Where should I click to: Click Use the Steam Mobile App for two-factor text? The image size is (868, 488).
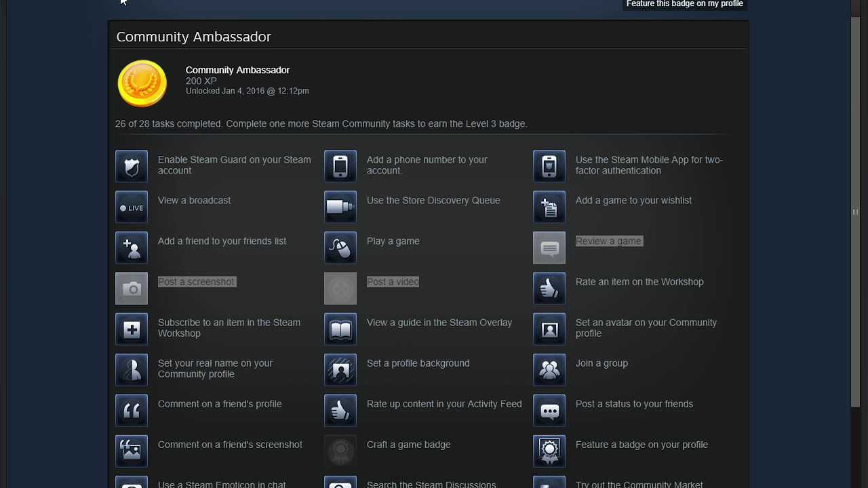click(x=649, y=165)
